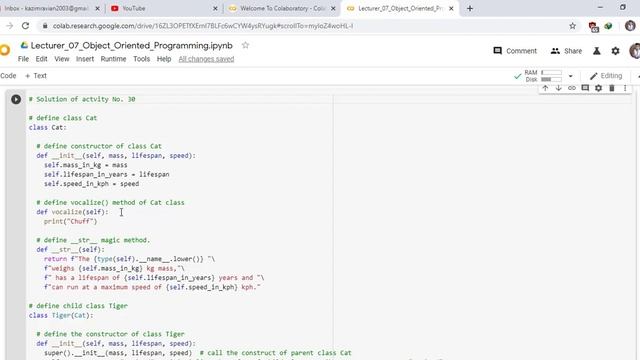Reload the browser page
Viewport: 640px width, 360px height.
point(25,26)
